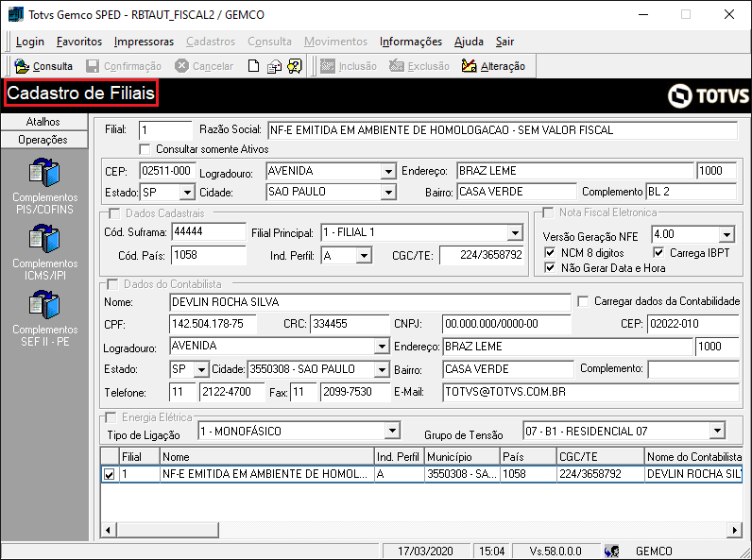Open the Login menu
The height and width of the screenshot is (560, 752).
click(29, 42)
